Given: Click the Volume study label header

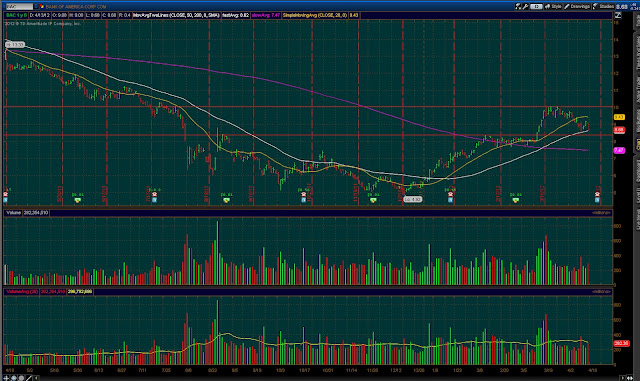Looking at the screenshot, I should [x=13, y=213].
